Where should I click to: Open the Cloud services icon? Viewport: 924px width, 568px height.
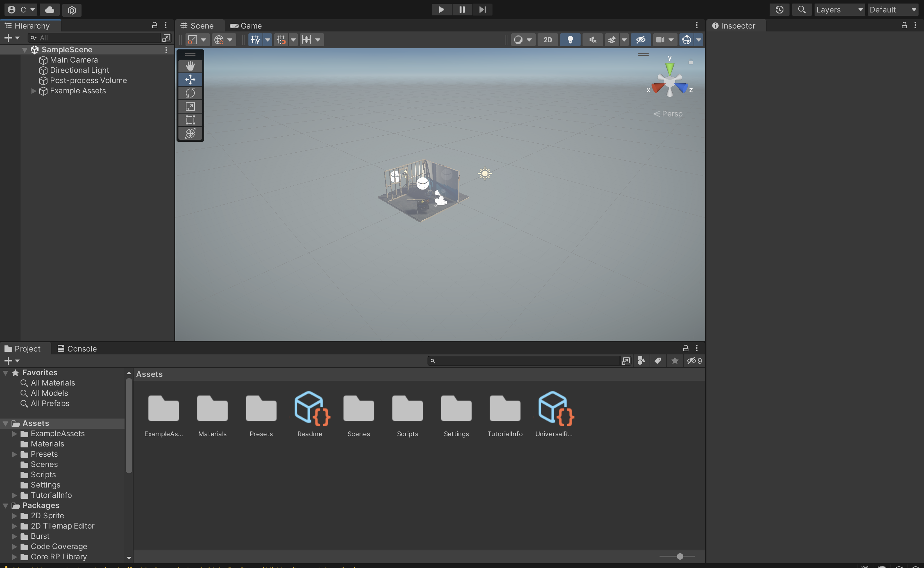click(50, 10)
